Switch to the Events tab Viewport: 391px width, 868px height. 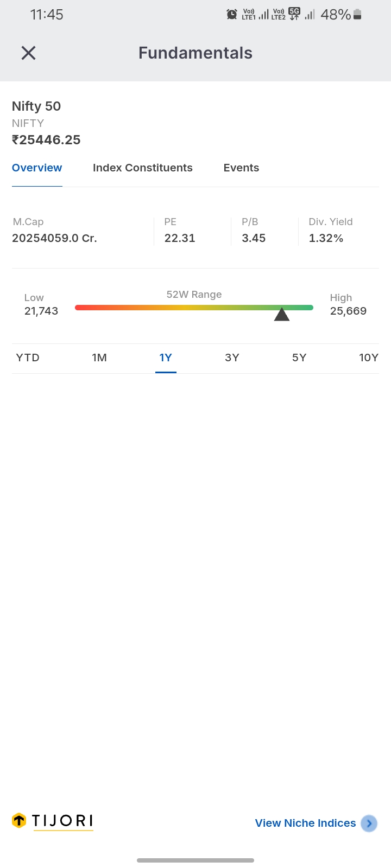pos(241,168)
